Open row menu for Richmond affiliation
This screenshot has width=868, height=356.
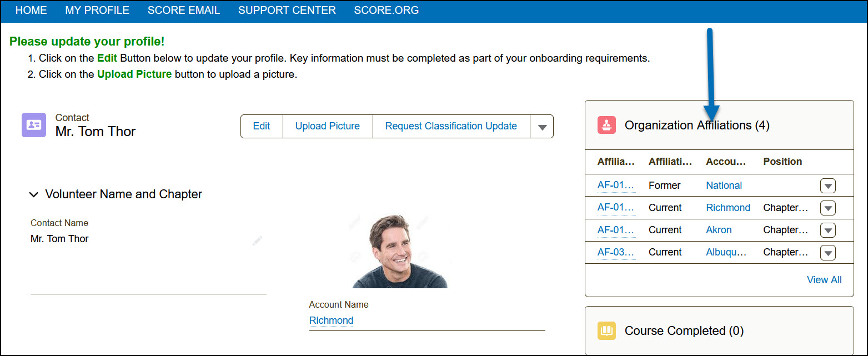coord(827,208)
